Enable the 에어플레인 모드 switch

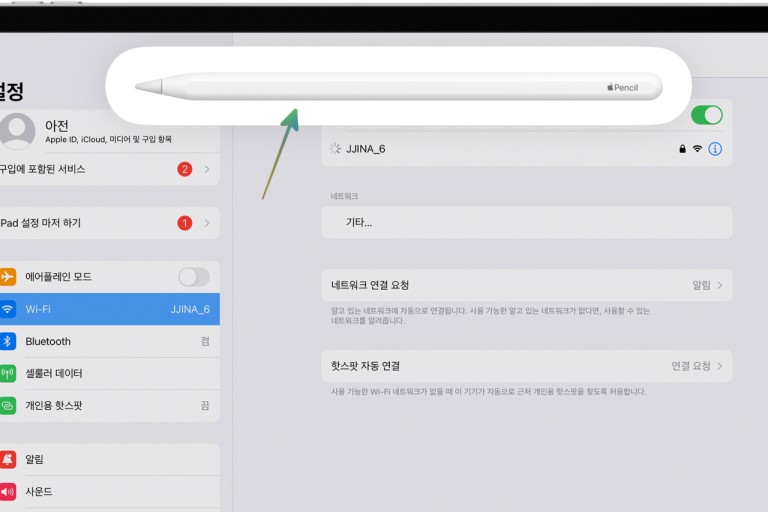pos(194,277)
